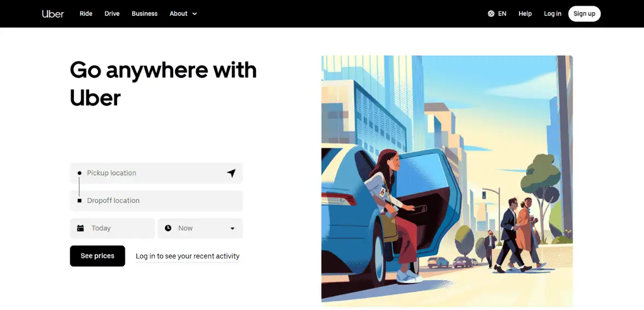Click the pickup location dot icon

[x=79, y=173]
